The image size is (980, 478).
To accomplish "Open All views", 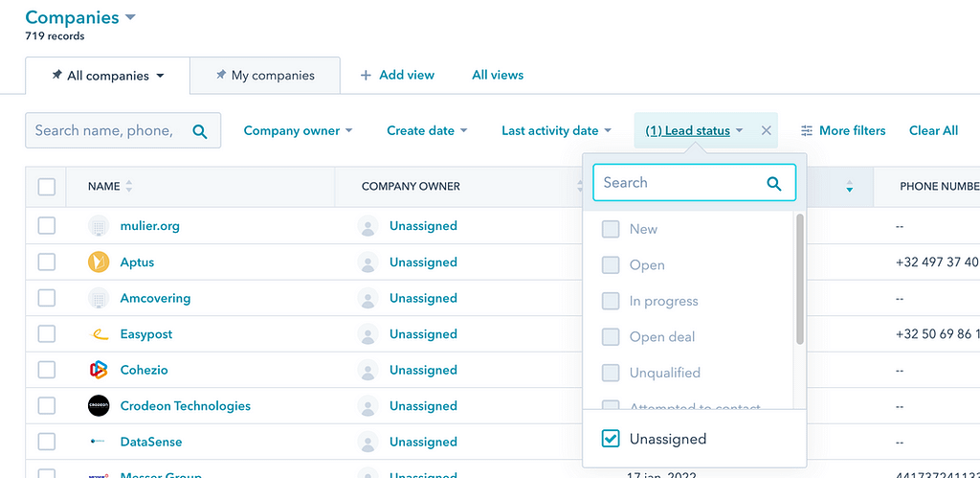I will [498, 75].
